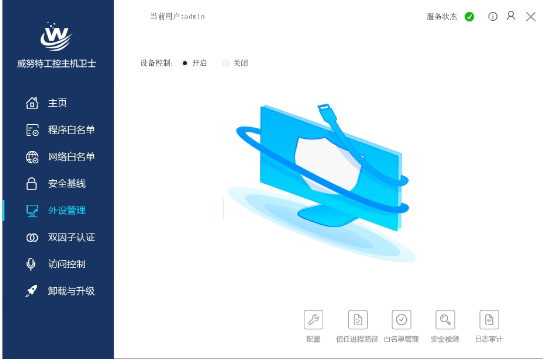Open 白名单管理 checkmark icon
543x361 pixels.
tap(401, 319)
